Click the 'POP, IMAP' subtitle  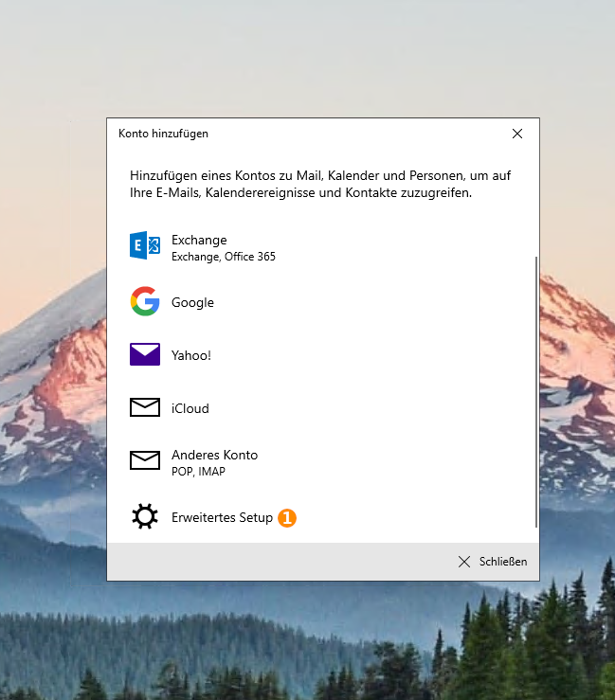198,472
